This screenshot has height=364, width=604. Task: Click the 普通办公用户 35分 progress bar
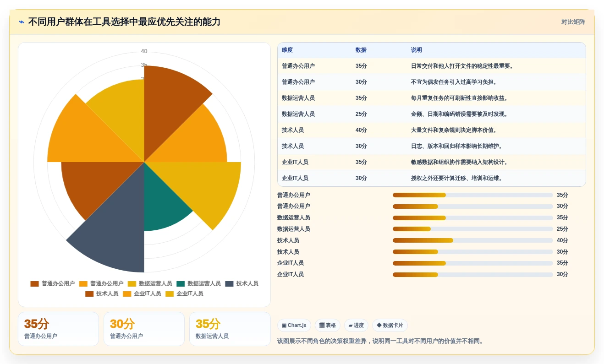[x=473, y=195]
